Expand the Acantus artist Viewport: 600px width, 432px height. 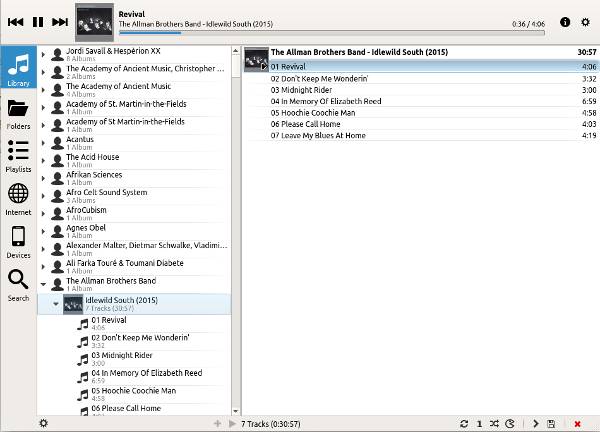[43, 143]
